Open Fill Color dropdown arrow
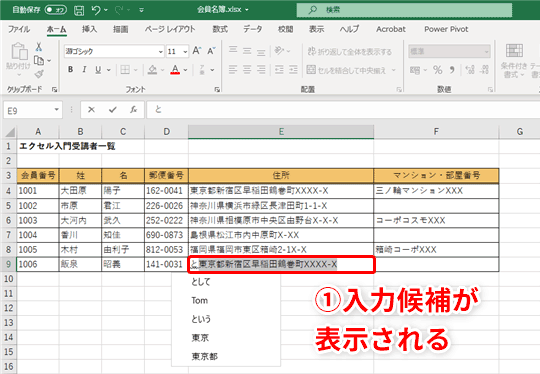Image resolution: width=540 pixels, height=374 pixels. pos(163,70)
